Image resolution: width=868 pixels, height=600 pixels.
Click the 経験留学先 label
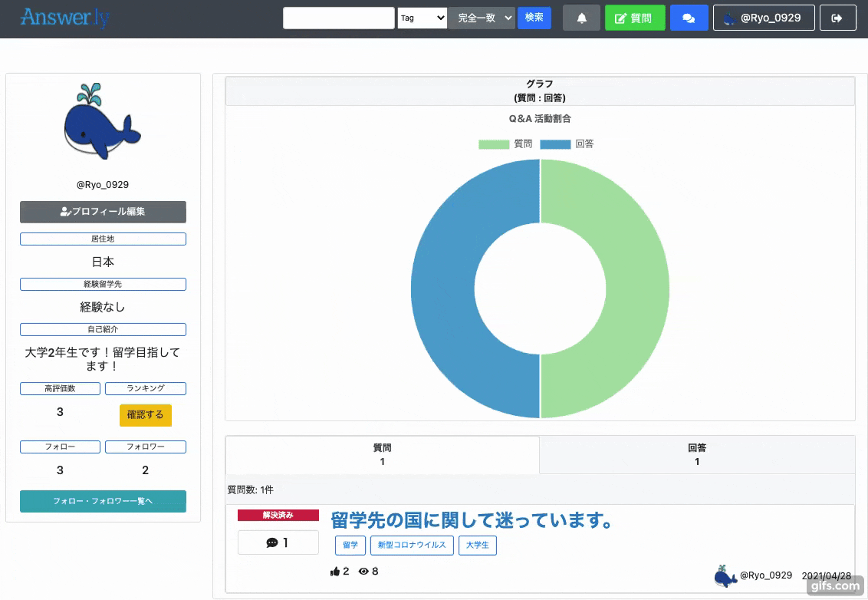103,284
